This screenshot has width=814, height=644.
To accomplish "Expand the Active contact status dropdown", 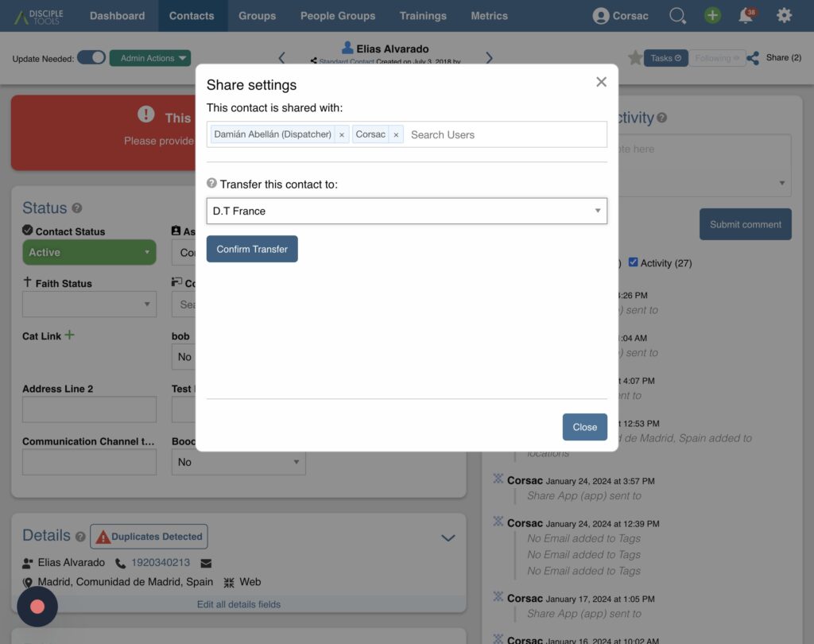I will (89, 252).
